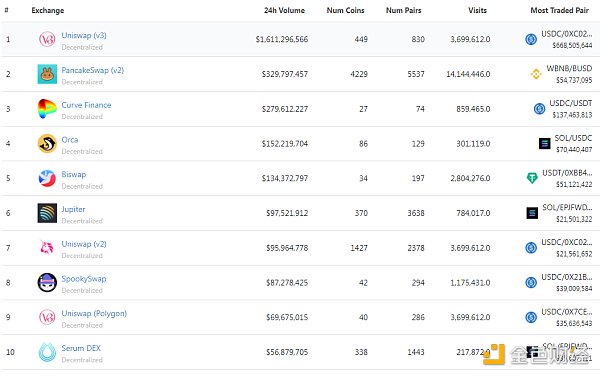Sort by the Num Pairs column header
Viewport: 600px width, 376px height.
click(403, 10)
